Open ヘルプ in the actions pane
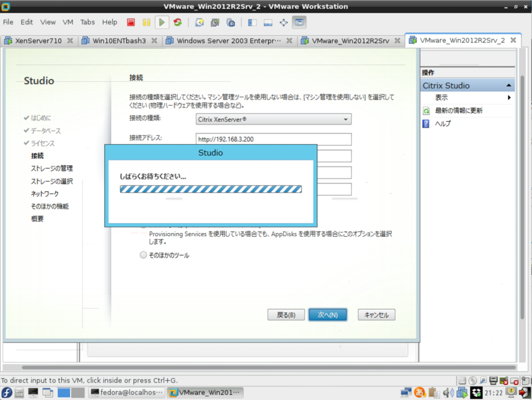 [x=443, y=124]
